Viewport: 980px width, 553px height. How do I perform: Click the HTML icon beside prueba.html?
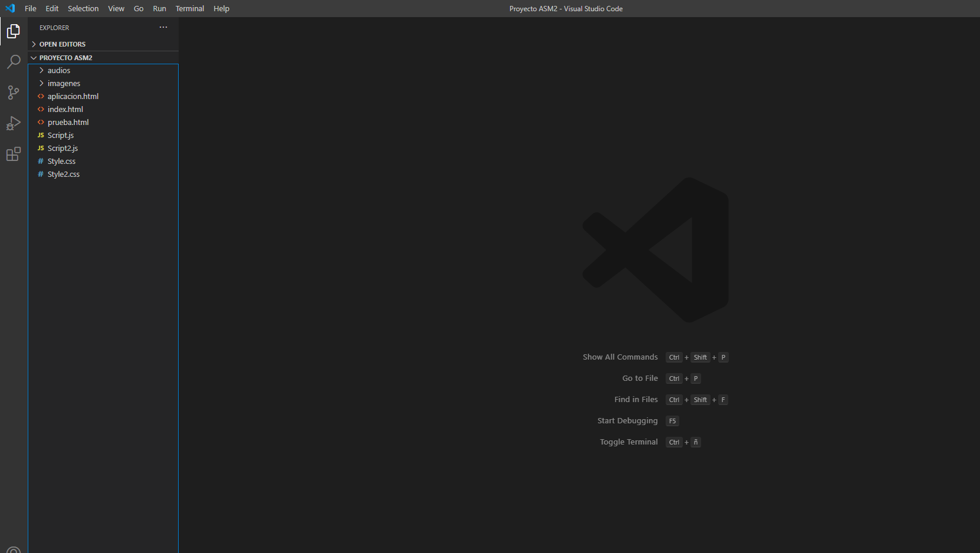pyautogui.click(x=41, y=122)
